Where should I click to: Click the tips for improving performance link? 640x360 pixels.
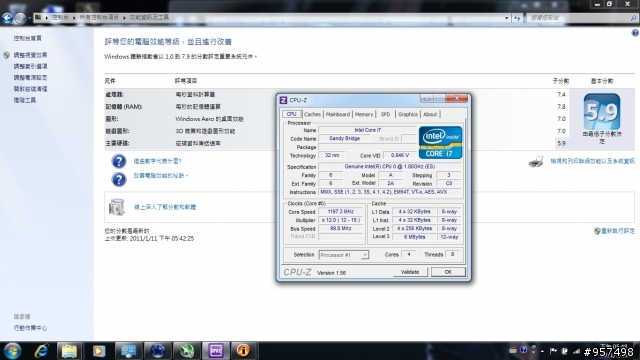click(160, 176)
